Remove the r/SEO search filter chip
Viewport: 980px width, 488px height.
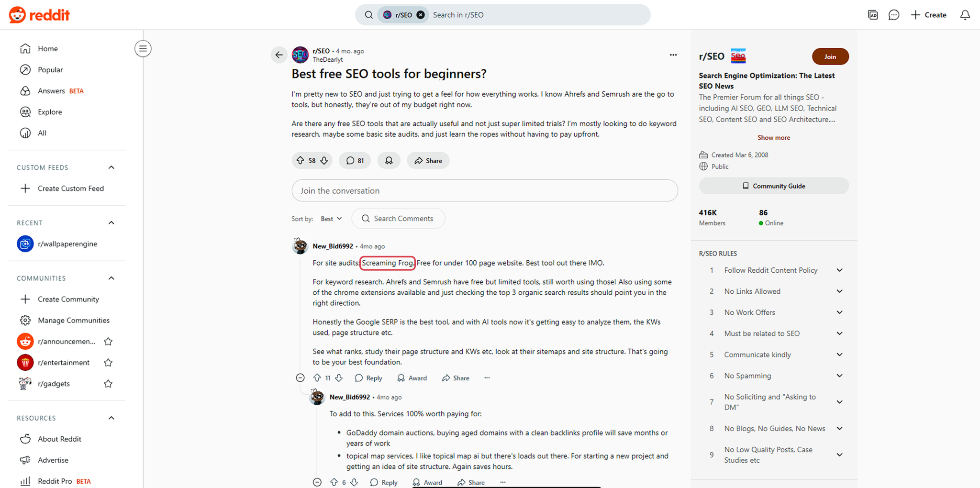click(421, 15)
